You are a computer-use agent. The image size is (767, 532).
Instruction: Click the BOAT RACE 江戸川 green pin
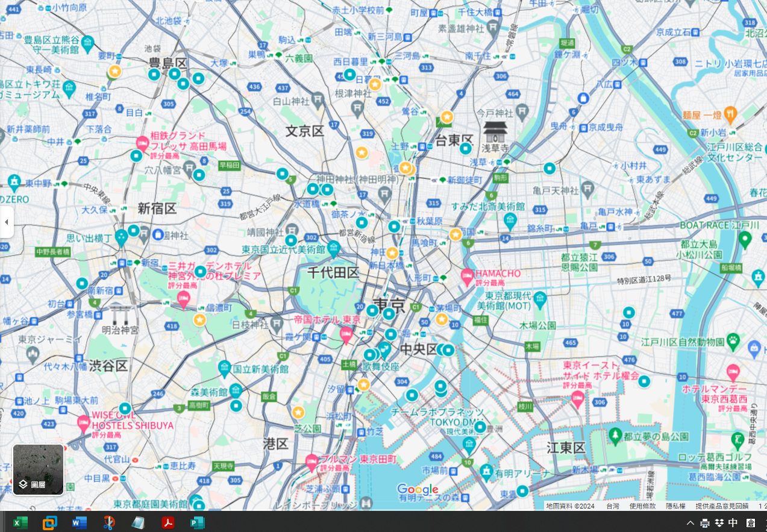click(745, 240)
